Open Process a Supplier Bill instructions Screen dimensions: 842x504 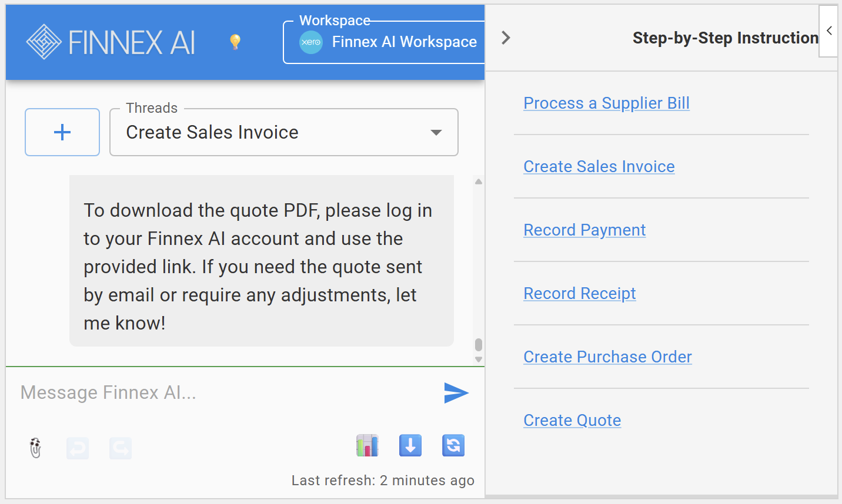click(x=606, y=103)
